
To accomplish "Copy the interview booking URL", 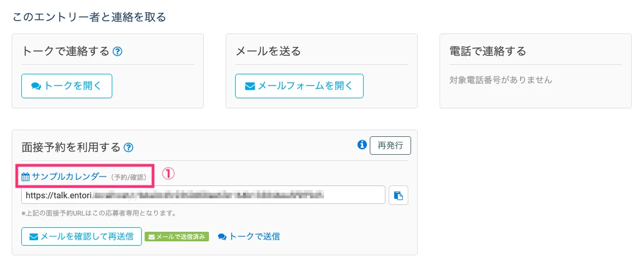I will coord(398,196).
